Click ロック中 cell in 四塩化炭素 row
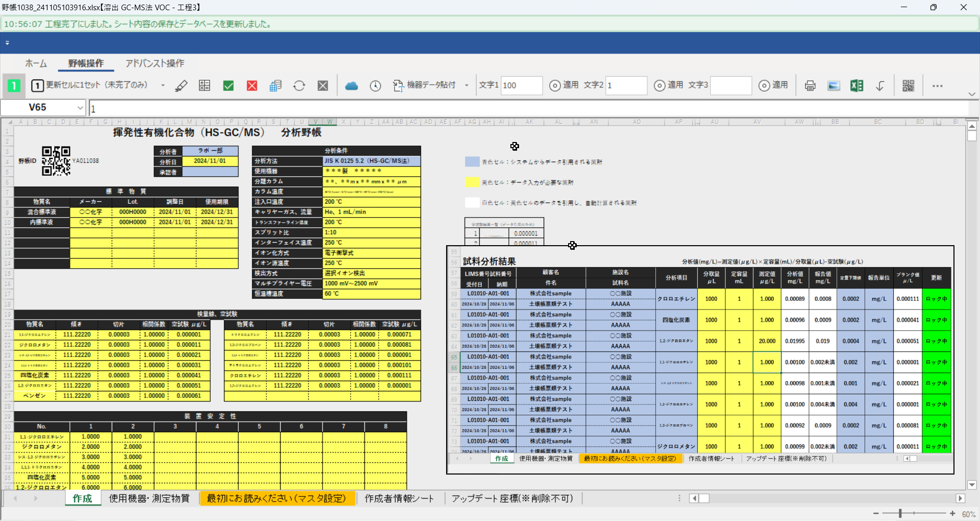 (x=937, y=320)
